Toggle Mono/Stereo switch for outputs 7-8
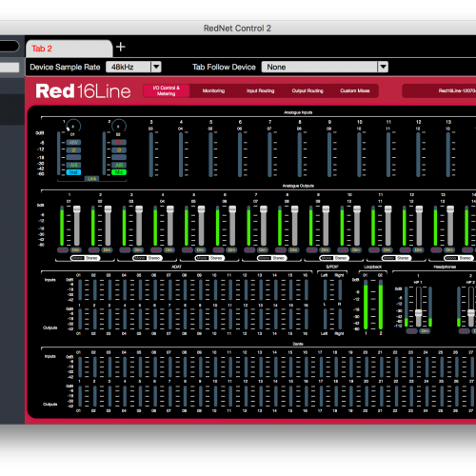Viewport: 476px width, 476px height. [x=271, y=258]
